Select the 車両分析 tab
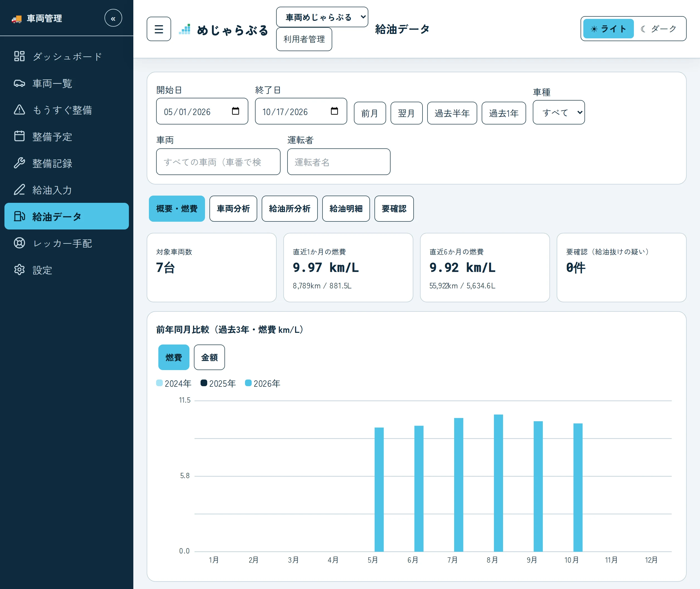The image size is (700, 589). [233, 209]
